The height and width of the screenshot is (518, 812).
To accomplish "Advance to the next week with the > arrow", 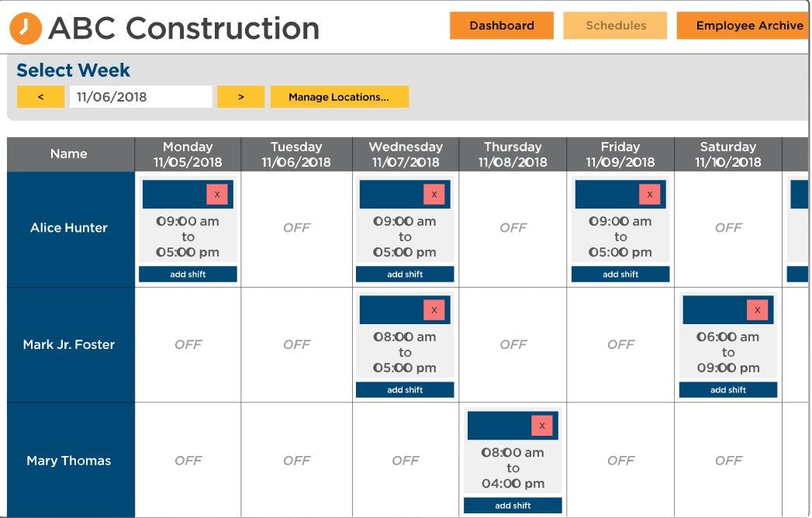I will [x=240, y=96].
